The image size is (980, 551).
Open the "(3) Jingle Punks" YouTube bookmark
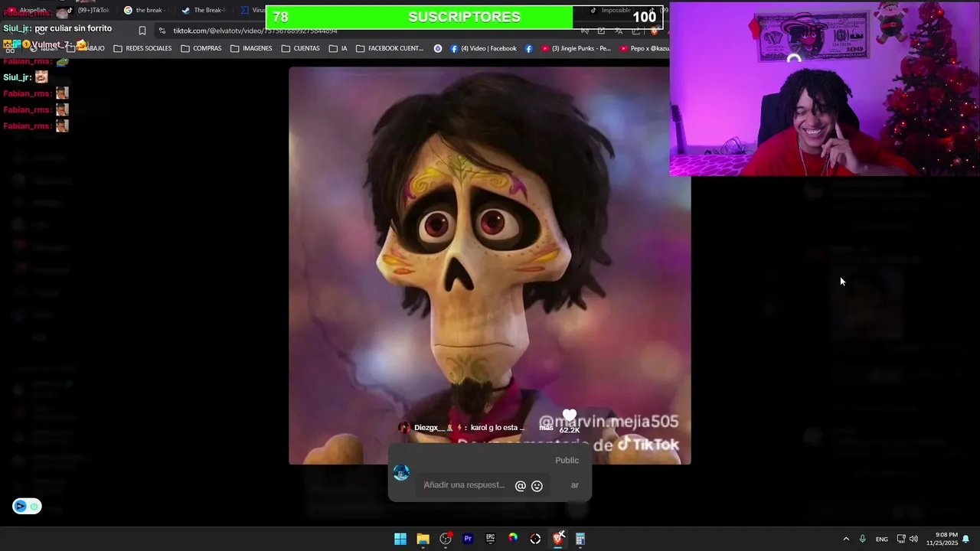[576, 48]
